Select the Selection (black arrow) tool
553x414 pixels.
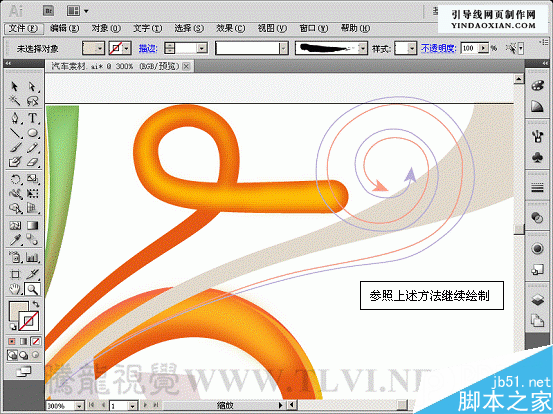[x=14, y=86]
